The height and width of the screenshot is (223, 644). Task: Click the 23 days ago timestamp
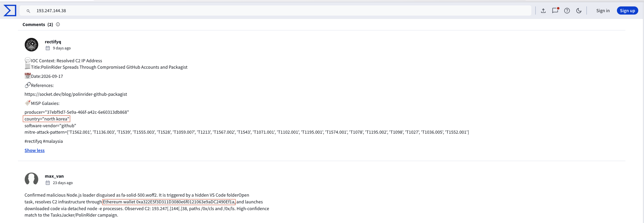[63, 183]
